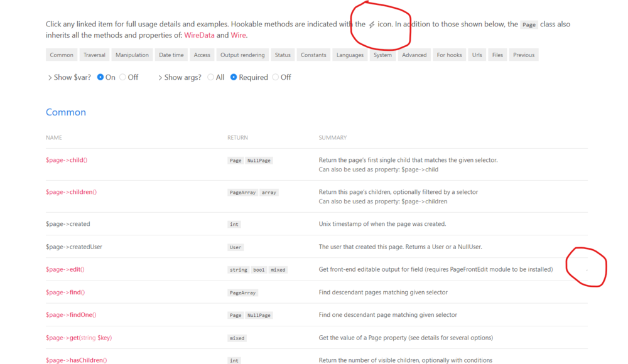628x364 pixels.
Task: Turn Show $var option On
Action: [100, 77]
